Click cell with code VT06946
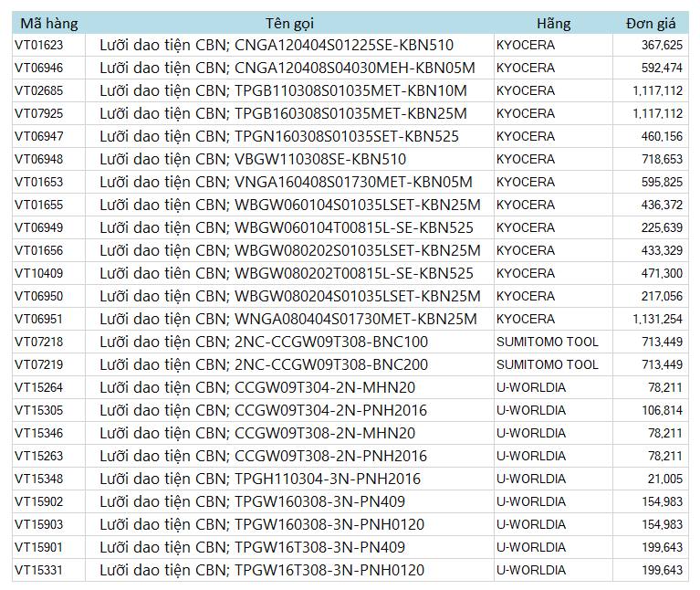 [x=49, y=68]
